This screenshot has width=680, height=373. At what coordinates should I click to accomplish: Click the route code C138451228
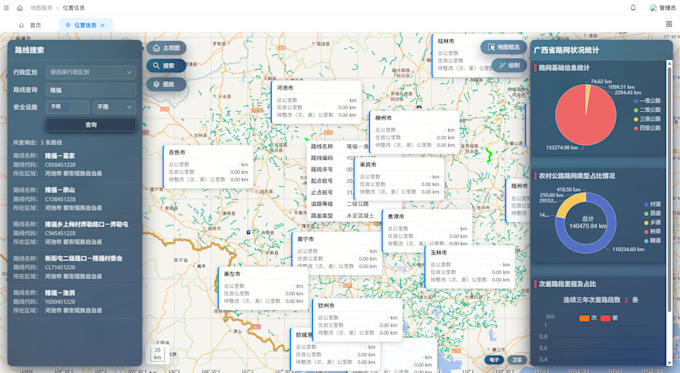(60, 199)
